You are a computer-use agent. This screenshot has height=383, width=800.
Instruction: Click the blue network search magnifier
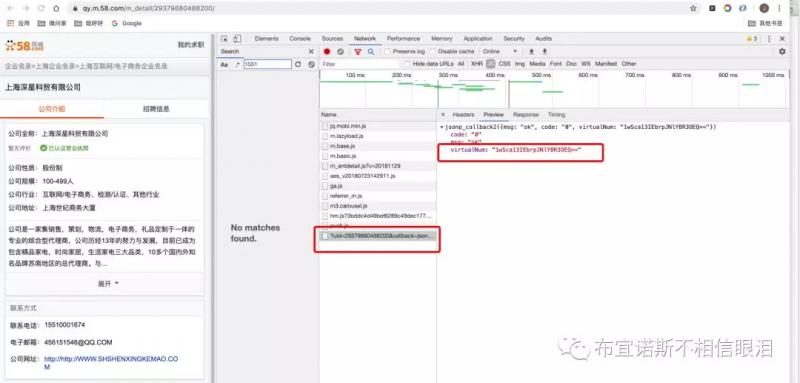pos(371,52)
